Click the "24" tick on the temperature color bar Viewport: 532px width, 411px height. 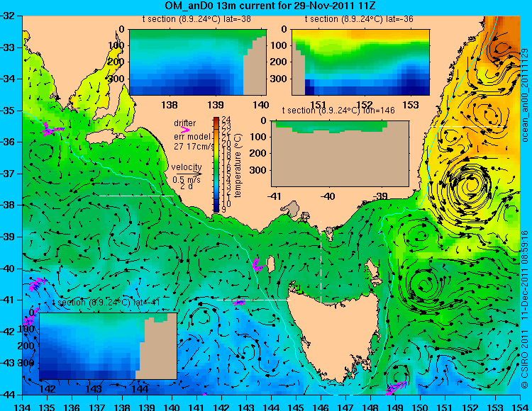[x=226, y=120]
